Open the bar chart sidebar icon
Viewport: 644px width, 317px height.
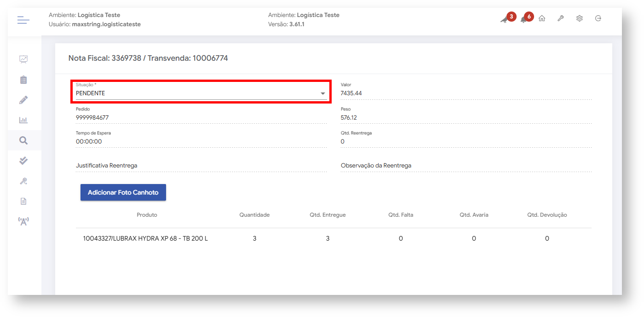(23, 120)
